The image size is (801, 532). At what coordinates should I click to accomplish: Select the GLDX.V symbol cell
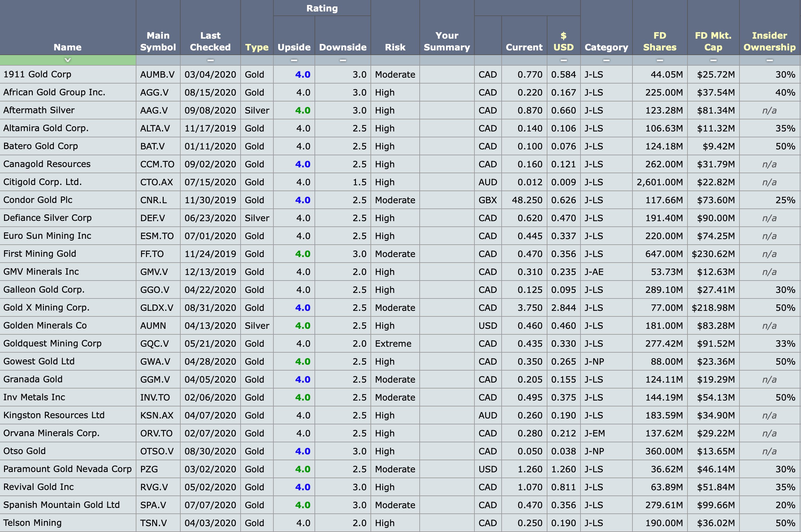tap(157, 308)
